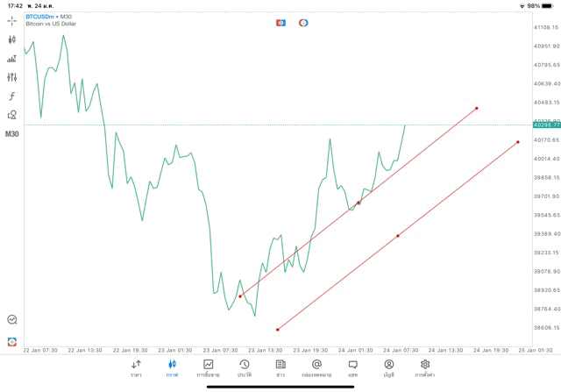Toggle the one-click trading panel icon
The height and width of the screenshot is (392, 561).
280,23
